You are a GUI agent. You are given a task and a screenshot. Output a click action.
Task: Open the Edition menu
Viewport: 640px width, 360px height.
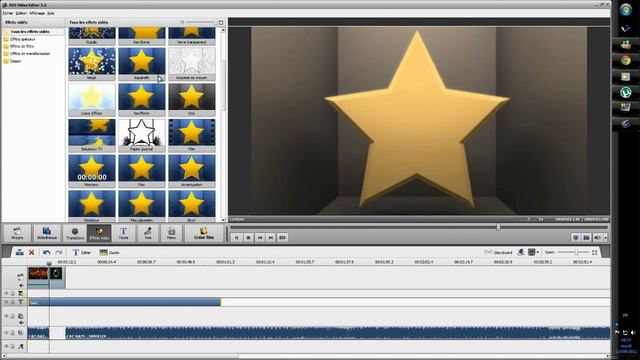(21, 13)
